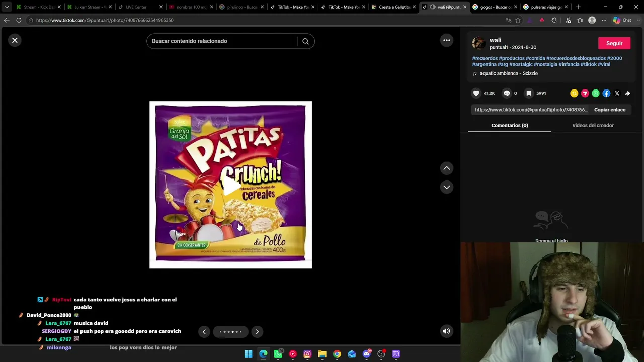
Task: Mute the TikTok post sound
Action: pyautogui.click(x=446, y=331)
